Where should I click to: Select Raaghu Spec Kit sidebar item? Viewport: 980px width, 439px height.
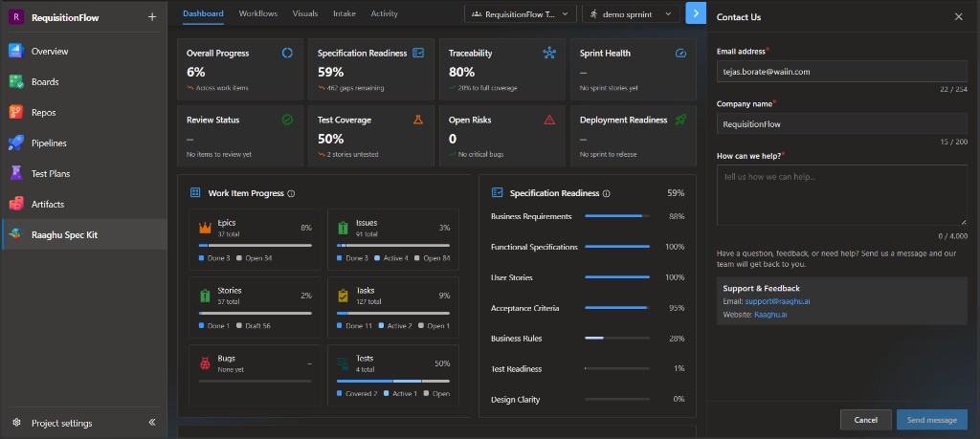coord(84,234)
